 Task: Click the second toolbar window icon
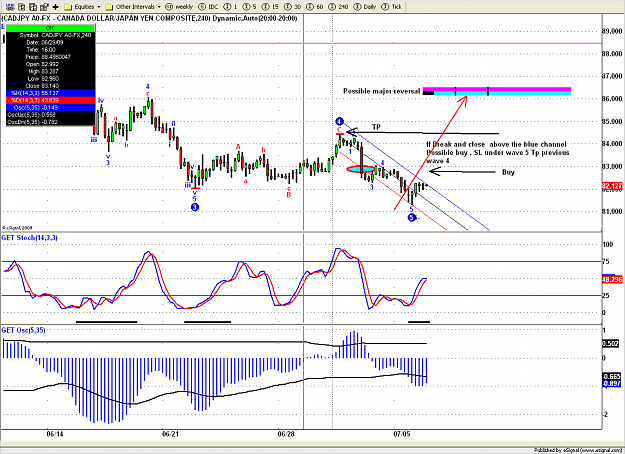[x=22, y=7]
